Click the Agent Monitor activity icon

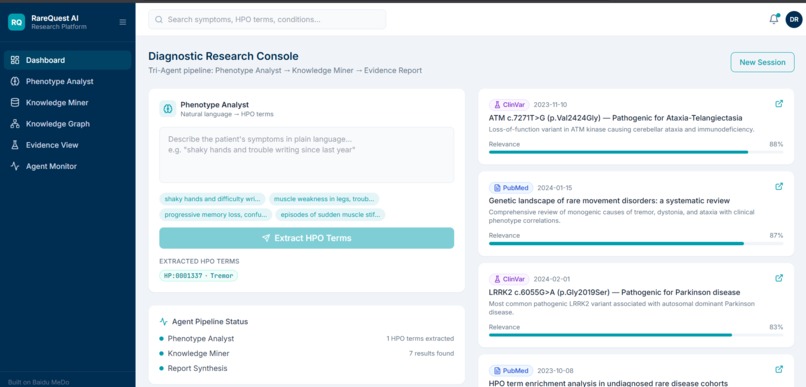pyautogui.click(x=15, y=167)
